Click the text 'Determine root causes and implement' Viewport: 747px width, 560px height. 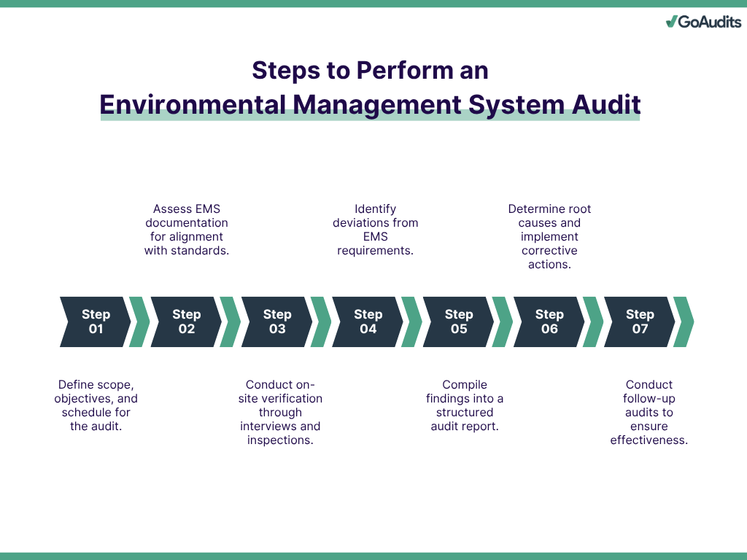coord(549,223)
